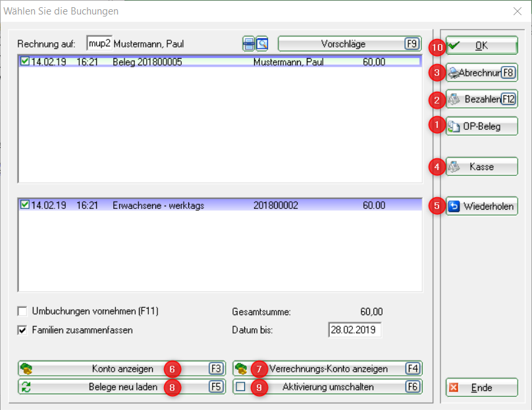Screen dimensions: 532x410
Task: Uncheck the Beleg 201800005 row checkbox
Action: click(x=25, y=61)
